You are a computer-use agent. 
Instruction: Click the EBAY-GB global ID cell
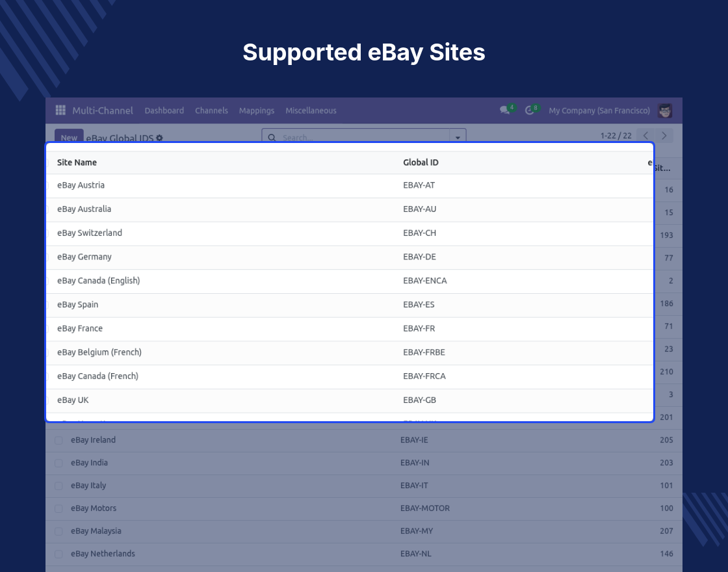(420, 400)
